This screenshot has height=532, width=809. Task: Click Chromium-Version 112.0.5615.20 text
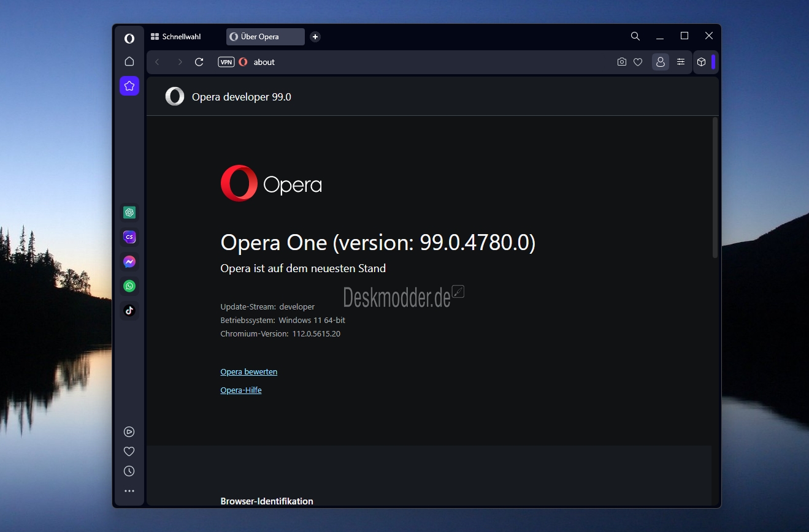tap(280, 333)
